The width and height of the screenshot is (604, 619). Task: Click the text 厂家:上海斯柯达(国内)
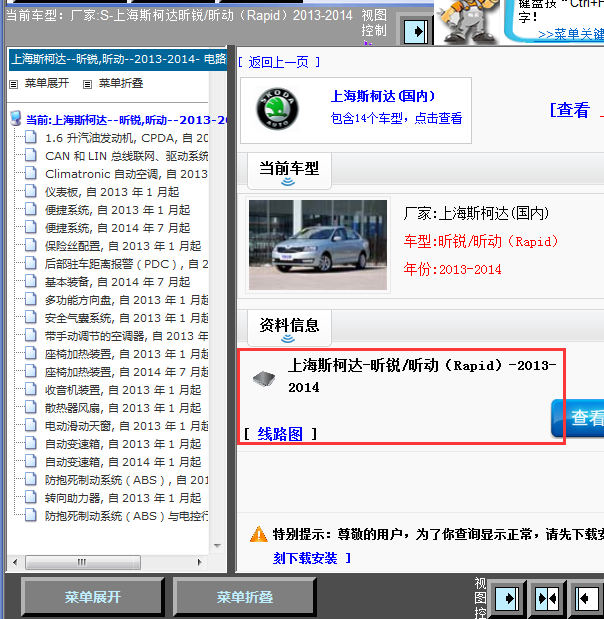click(476, 214)
